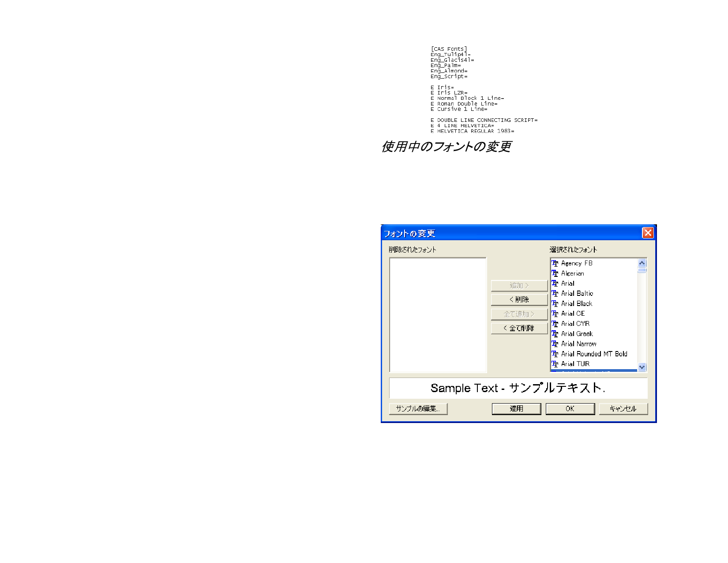728x563 pixels.
Task: Click the TrueType icon beside Arial Greek
Action: coord(555,334)
